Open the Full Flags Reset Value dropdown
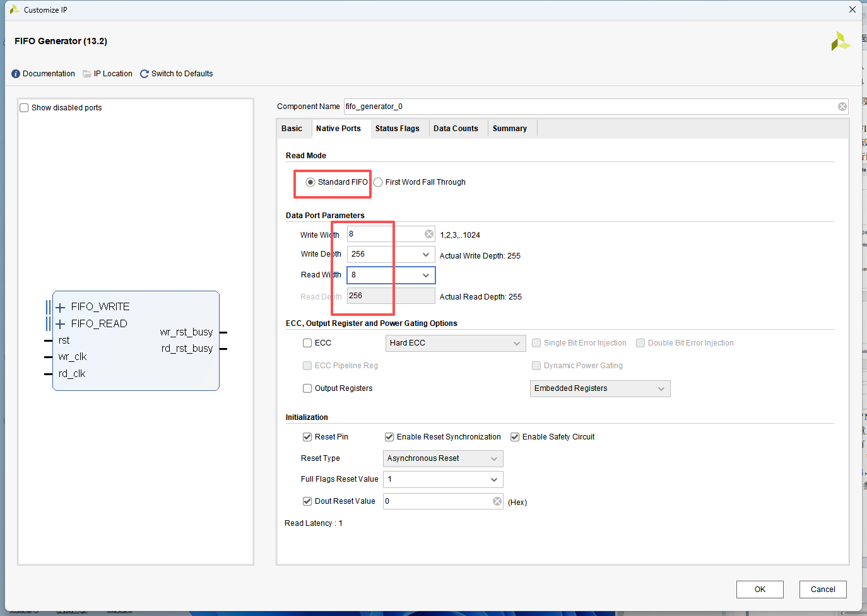The width and height of the screenshot is (867, 616). coord(442,479)
